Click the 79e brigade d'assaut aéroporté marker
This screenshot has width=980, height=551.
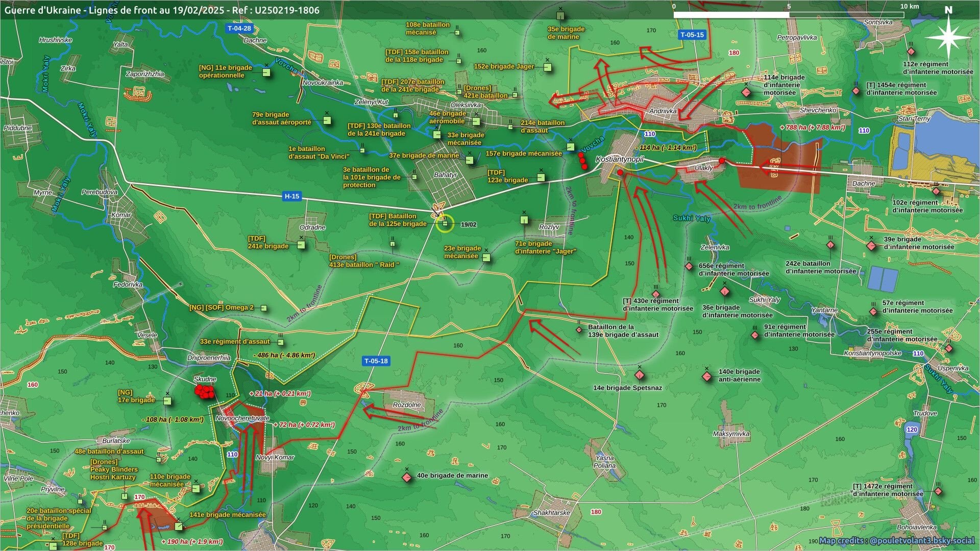pos(327,120)
